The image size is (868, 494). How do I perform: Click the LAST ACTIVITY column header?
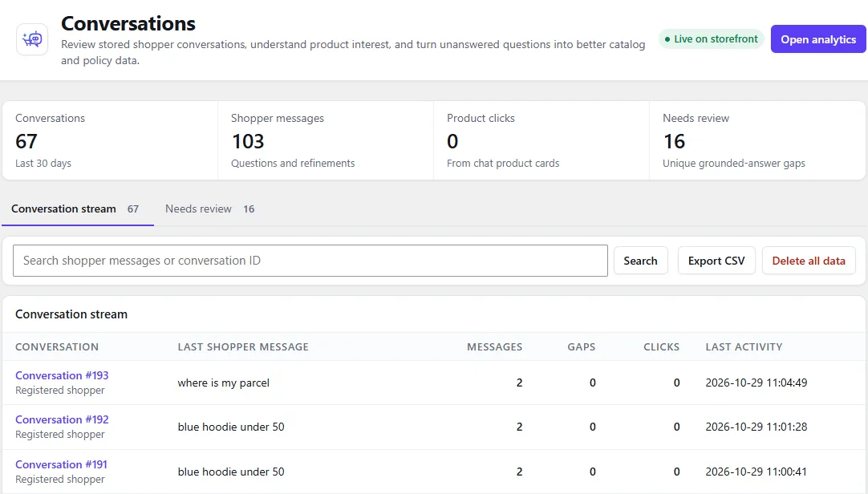[744, 347]
